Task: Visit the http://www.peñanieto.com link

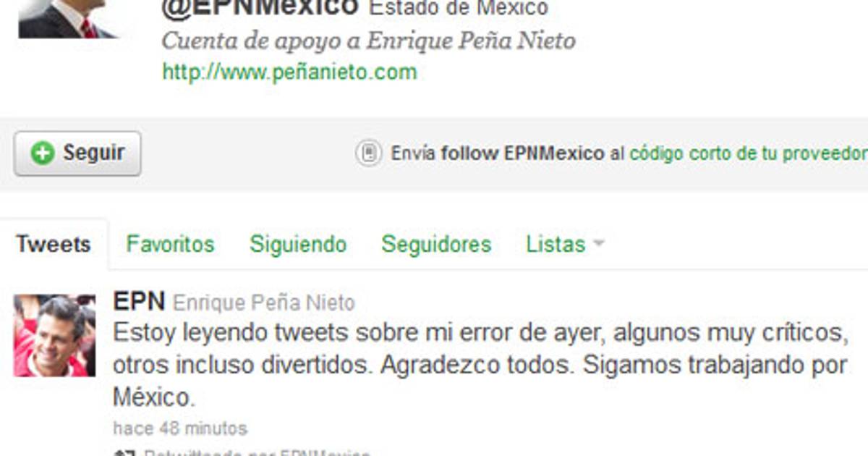Action: pyautogui.click(x=289, y=72)
